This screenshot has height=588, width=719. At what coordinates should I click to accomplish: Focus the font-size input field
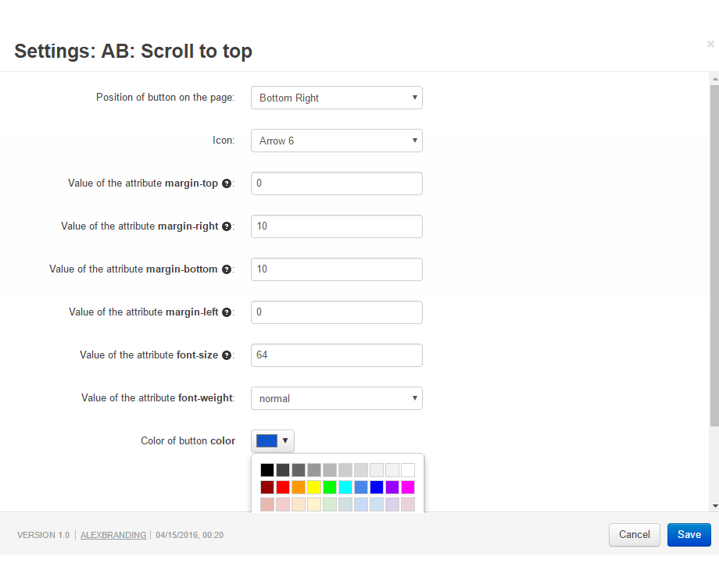pos(336,355)
